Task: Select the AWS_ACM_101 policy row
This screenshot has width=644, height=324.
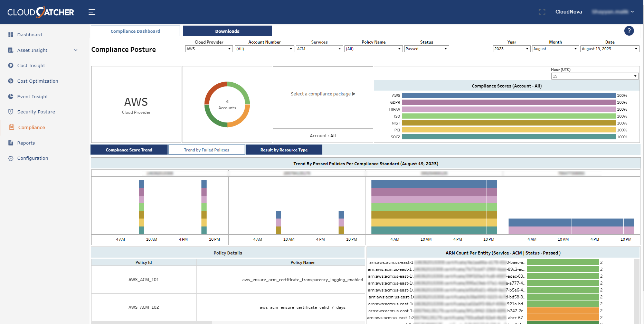Action: click(x=144, y=280)
